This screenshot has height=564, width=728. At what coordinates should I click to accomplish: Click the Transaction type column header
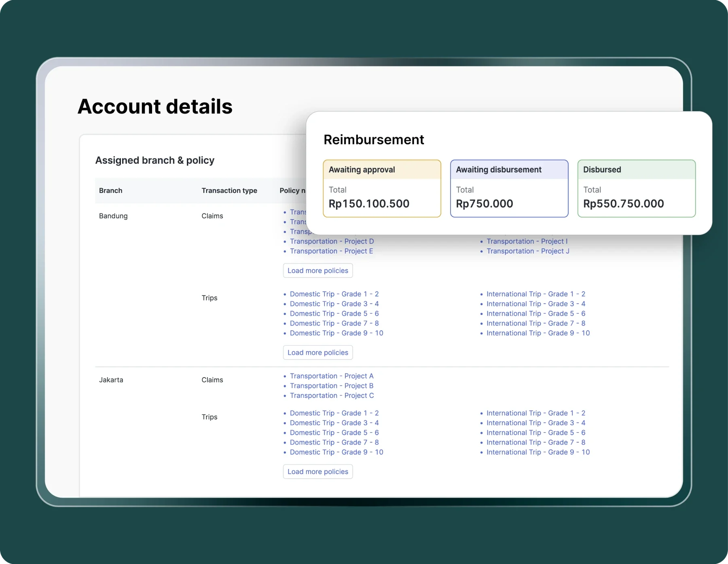point(229,190)
